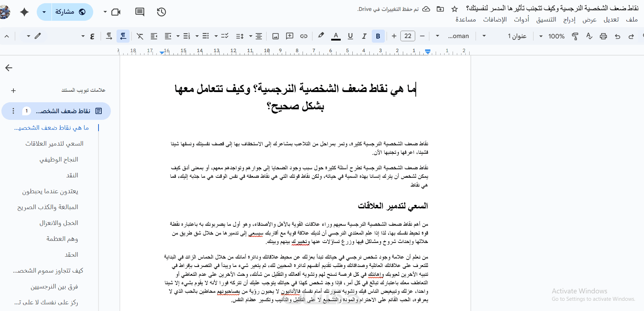Apply a checklist
Viewport: 644px width, 311px height.
(225, 36)
